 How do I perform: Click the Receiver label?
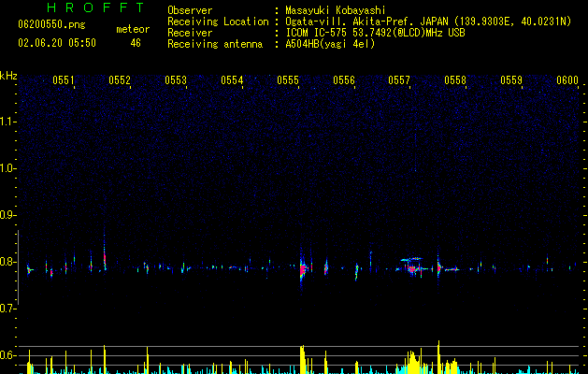pyautogui.click(x=190, y=33)
